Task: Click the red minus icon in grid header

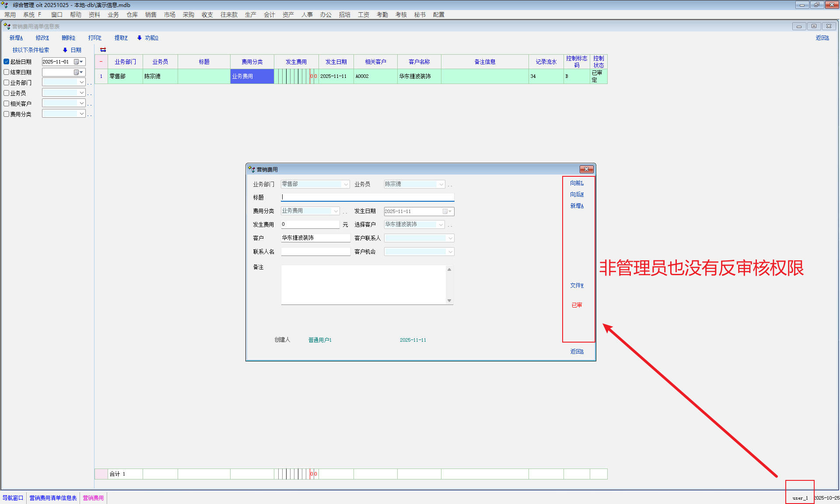Action: [x=101, y=62]
